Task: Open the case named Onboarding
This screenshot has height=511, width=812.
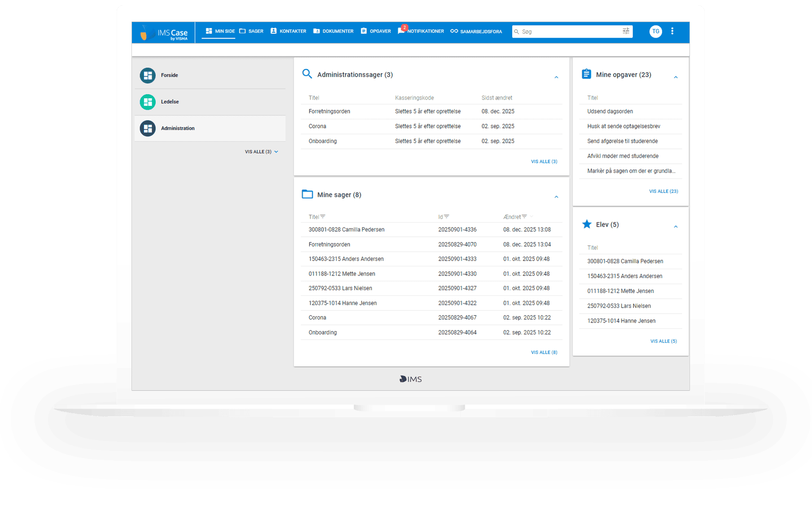Action: [x=323, y=332]
